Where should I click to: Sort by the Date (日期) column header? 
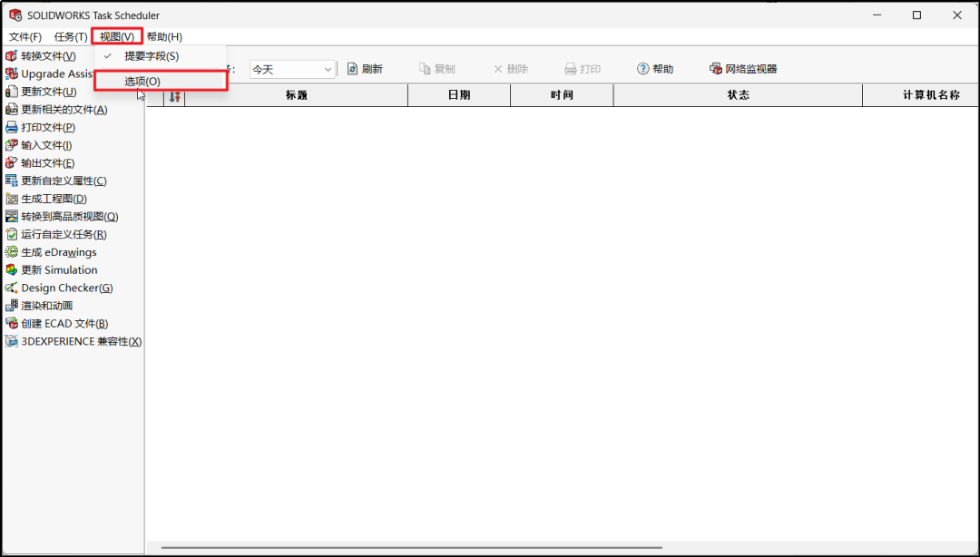(459, 95)
